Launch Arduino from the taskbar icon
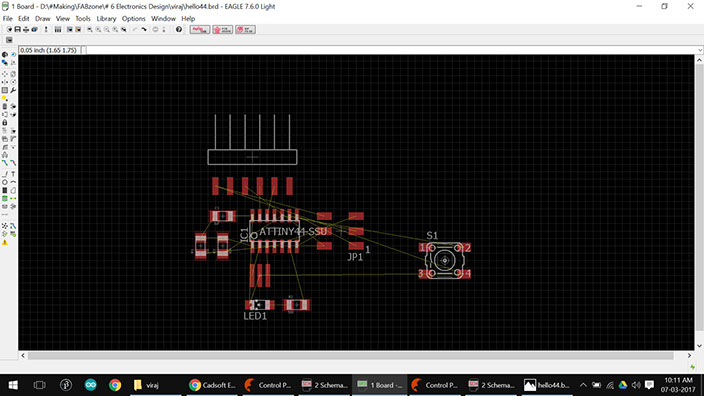Screen dimensions: 704x396 (x=91, y=385)
